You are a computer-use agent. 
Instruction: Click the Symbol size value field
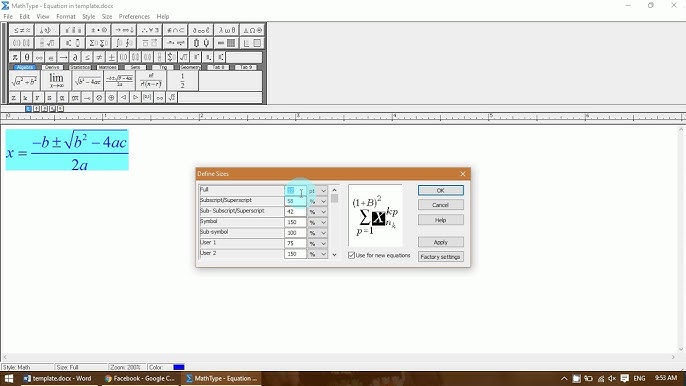tap(295, 222)
